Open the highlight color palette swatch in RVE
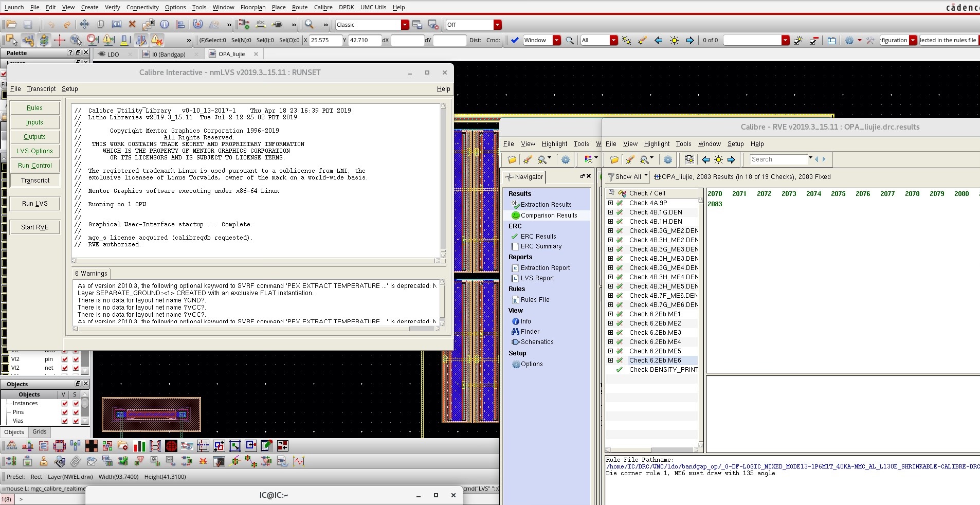The height and width of the screenshot is (505, 980). tap(588, 160)
